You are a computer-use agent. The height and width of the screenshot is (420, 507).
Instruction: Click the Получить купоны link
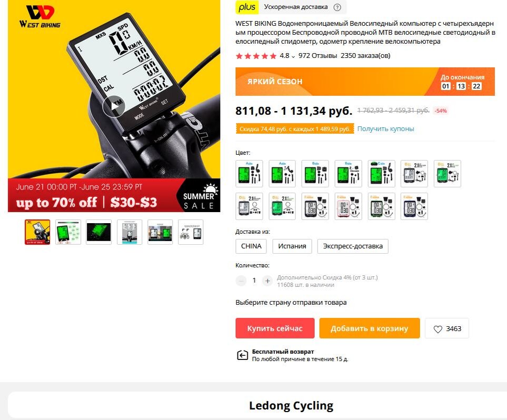385,128
